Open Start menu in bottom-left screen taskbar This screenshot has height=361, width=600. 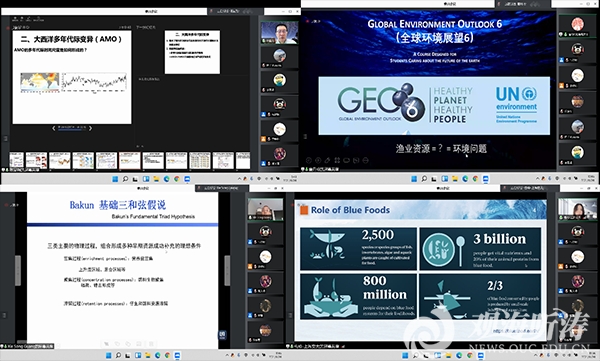tap(108, 356)
